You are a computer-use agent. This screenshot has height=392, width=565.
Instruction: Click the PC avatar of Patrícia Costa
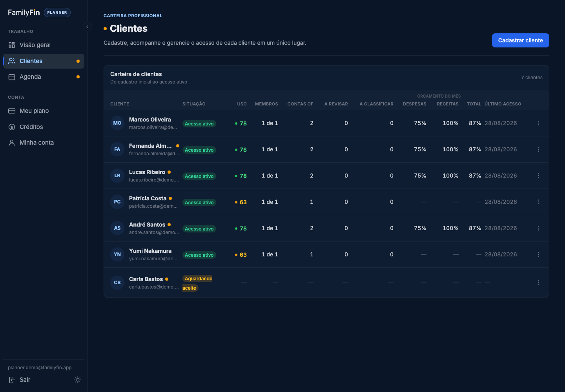[117, 202]
